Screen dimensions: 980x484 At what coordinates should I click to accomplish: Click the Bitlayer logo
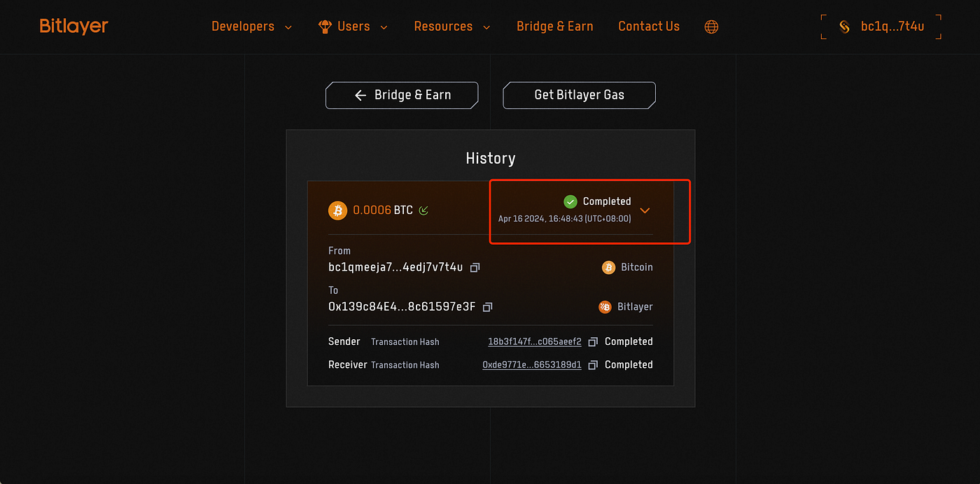coord(73,25)
